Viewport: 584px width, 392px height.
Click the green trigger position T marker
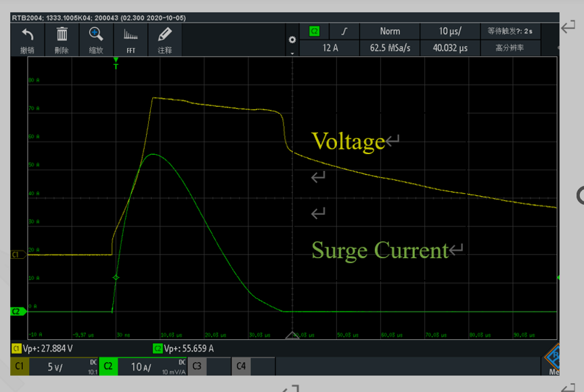116,64
